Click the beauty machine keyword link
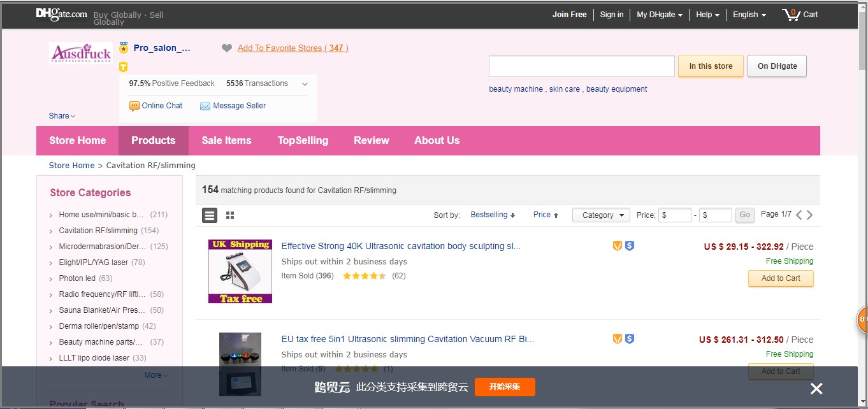868x409 pixels. (x=516, y=89)
